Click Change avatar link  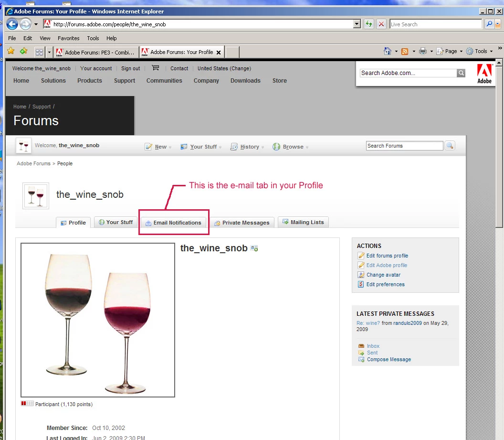pyautogui.click(x=383, y=275)
